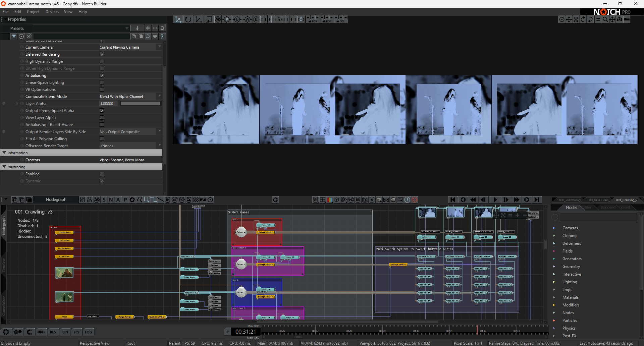Toggle the world space 'W' pivot icon

coord(247,19)
